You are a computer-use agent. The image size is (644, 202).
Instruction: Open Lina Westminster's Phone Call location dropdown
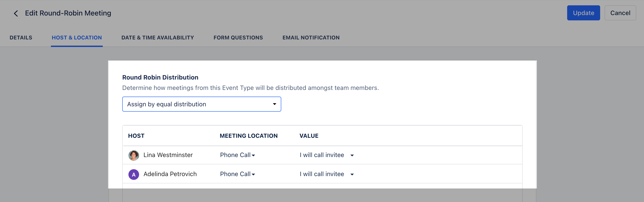237,155
